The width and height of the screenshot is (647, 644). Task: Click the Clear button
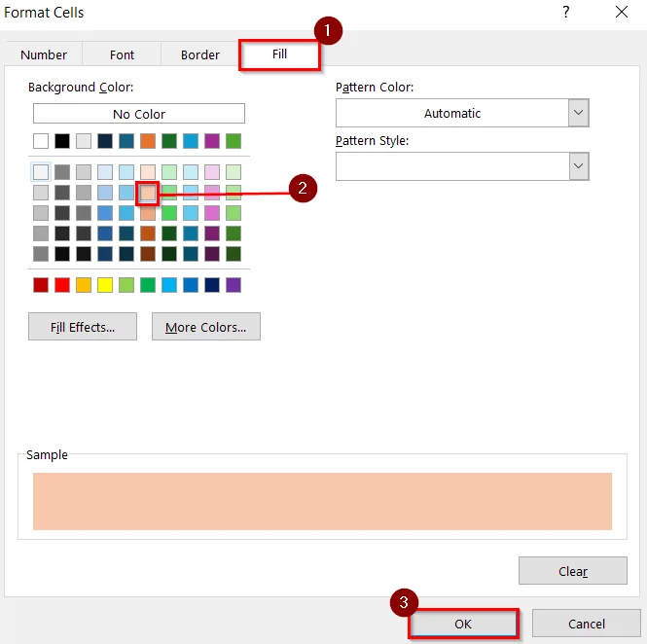pos(573,571)
